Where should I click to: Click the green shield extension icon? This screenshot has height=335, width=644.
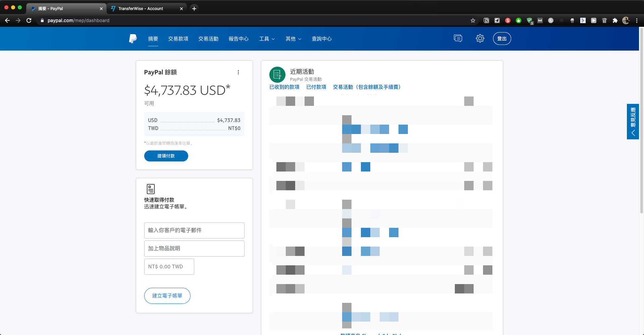click(x=530, y=21)
